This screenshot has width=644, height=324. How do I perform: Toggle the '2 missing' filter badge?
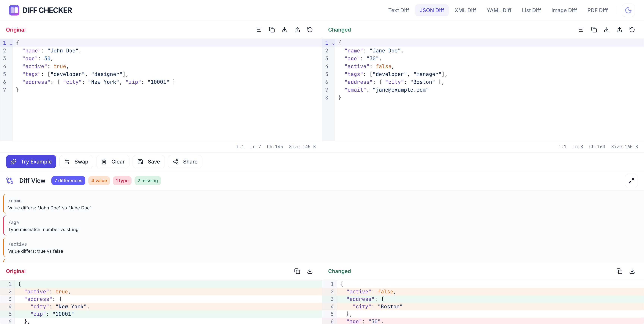tap(148, 180)
